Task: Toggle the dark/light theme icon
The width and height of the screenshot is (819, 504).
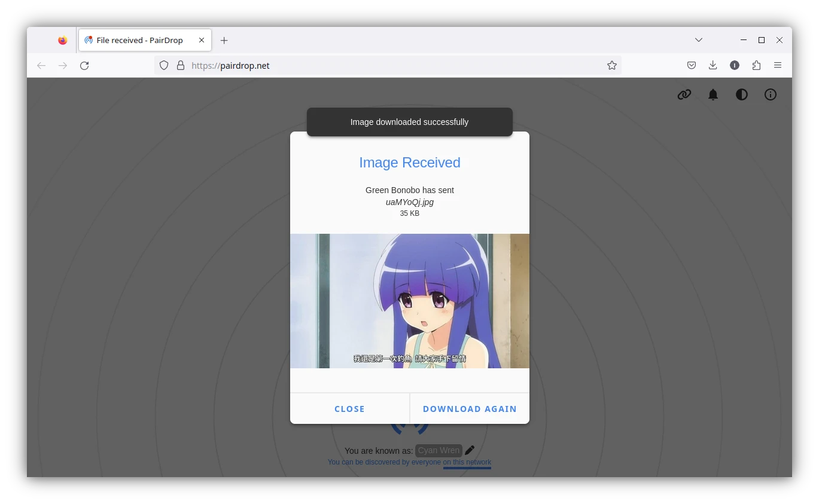Action: (742, 94)
